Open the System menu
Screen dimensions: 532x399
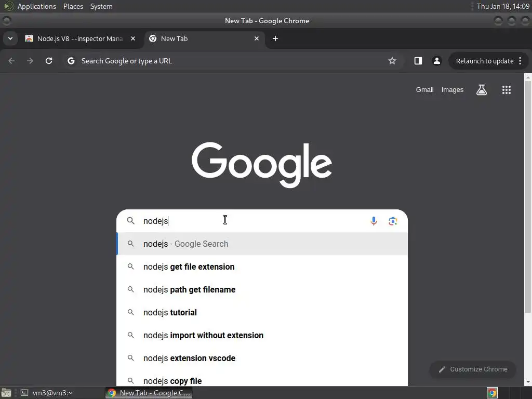(x=101, y=6)
